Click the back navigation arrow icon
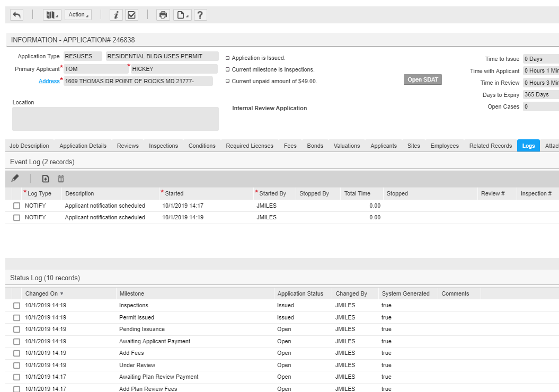 [x=16, y=15]
